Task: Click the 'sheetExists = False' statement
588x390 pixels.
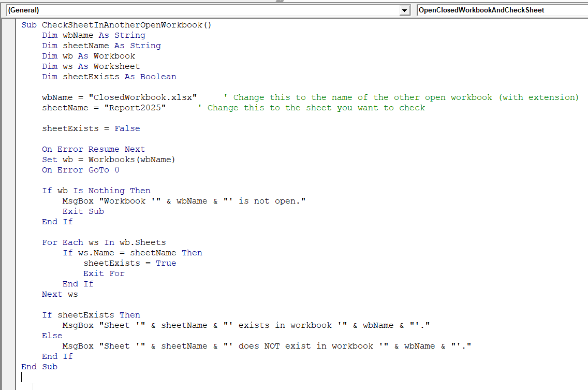Action: coord(91,128)
